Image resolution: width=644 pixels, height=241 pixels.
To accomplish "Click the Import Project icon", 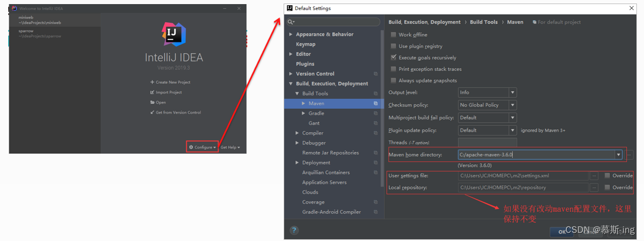I will [152, 92].
